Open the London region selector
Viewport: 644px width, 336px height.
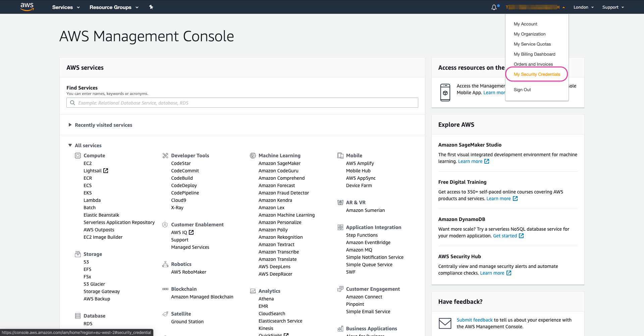583,7
